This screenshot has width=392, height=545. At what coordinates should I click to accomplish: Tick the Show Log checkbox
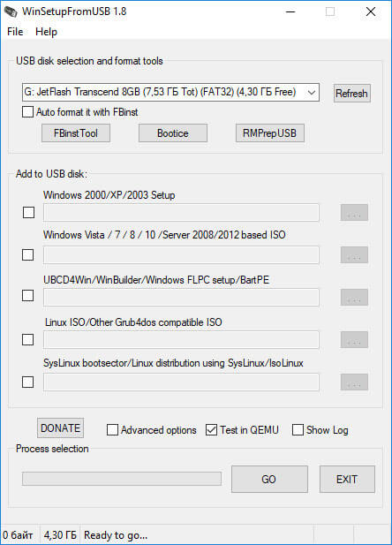coord(298,429)
